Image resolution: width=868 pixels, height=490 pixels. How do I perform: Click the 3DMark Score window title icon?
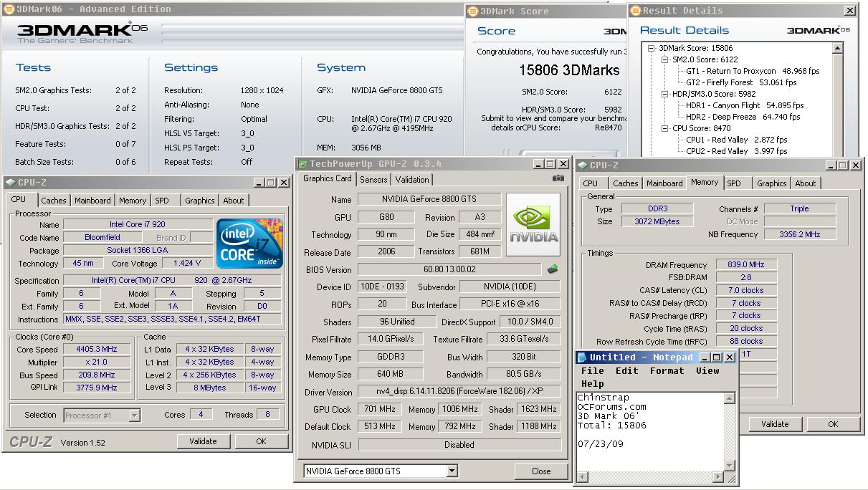pyautogui.click(x=473, y=11)
